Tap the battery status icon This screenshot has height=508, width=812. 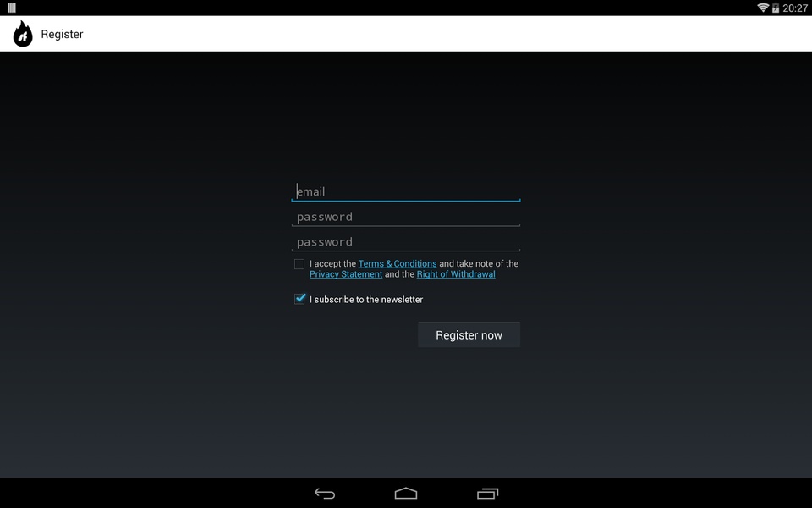pyautogui.click(x=776, y=8)
